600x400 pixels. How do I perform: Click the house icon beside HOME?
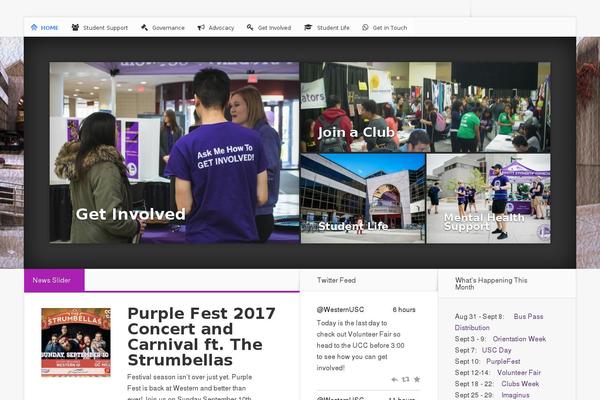click(34, 27)
